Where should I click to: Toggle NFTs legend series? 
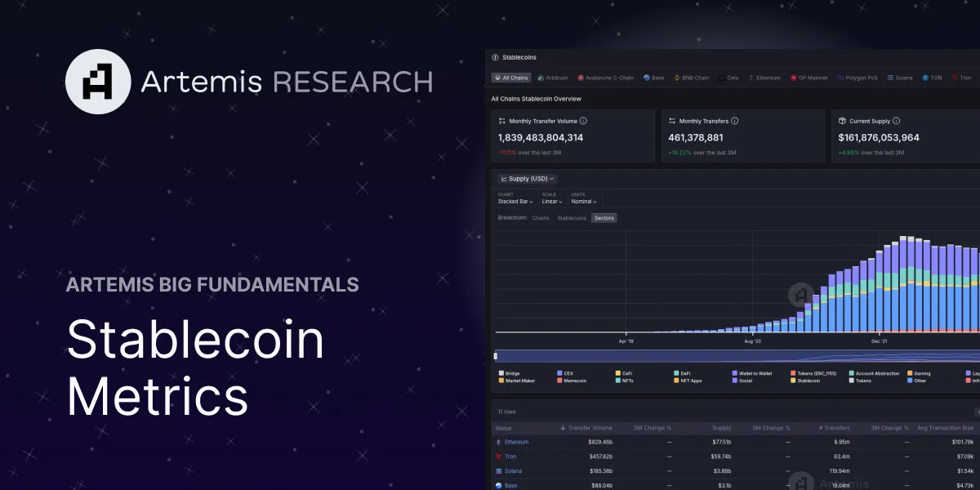(623, 381)
